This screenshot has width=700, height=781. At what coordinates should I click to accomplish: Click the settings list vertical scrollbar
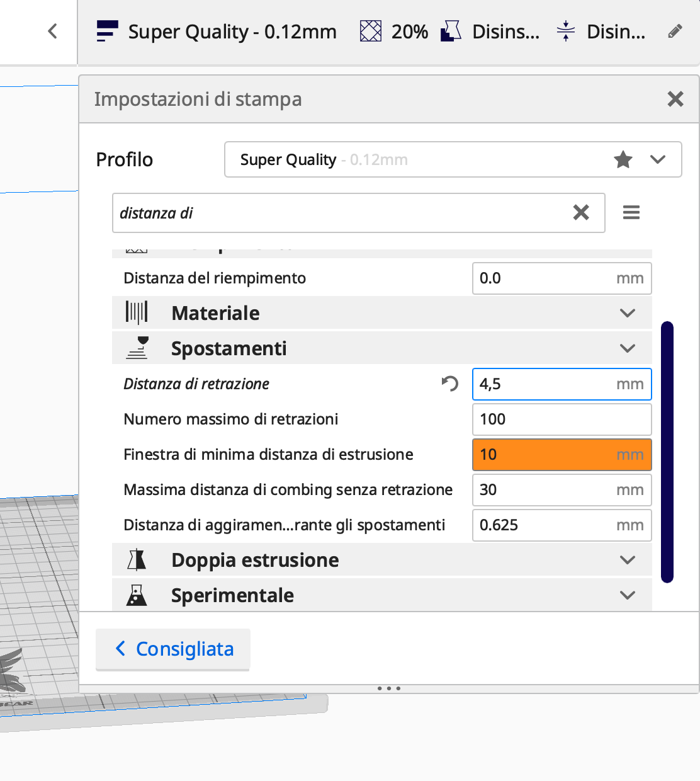[667, 452]
